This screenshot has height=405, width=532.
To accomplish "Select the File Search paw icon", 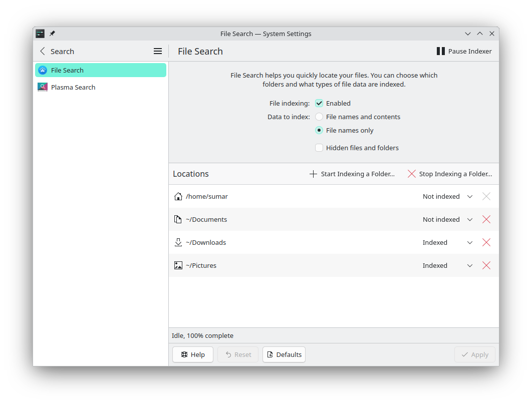I will 42,70.
